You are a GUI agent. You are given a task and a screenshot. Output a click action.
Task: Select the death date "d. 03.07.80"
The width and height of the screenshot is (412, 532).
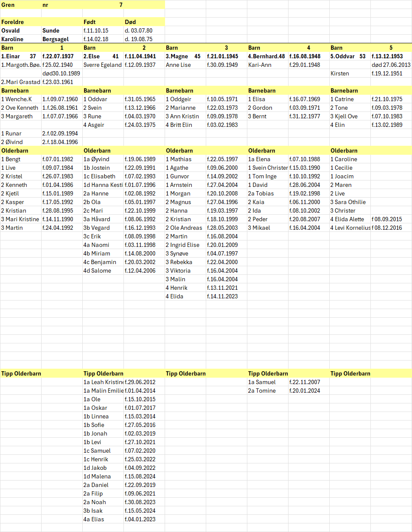[144, 30]
